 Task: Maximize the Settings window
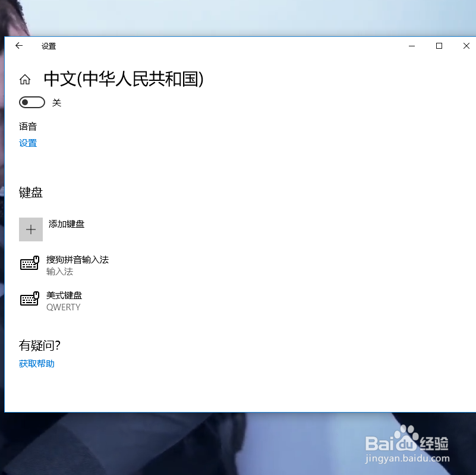point(439,46)
